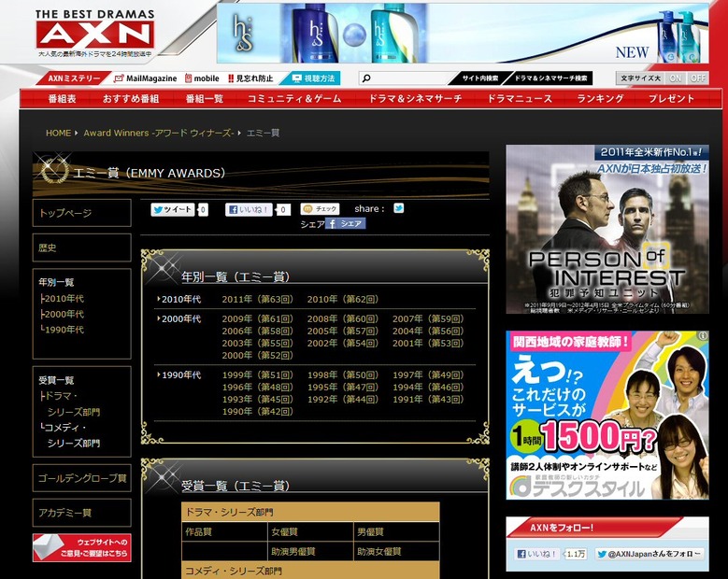Click the ドラマ＆シネマサーチ検索 button

[x=550, y=78]
